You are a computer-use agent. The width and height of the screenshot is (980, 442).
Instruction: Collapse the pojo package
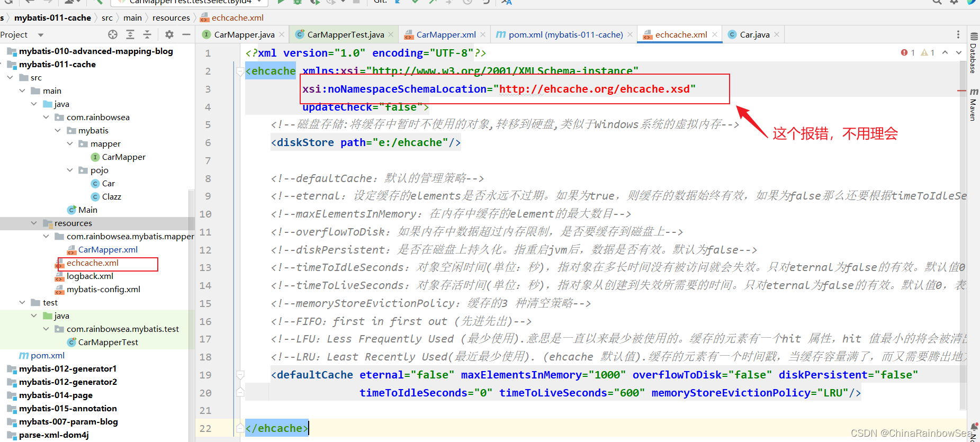[x=70, y=170]
